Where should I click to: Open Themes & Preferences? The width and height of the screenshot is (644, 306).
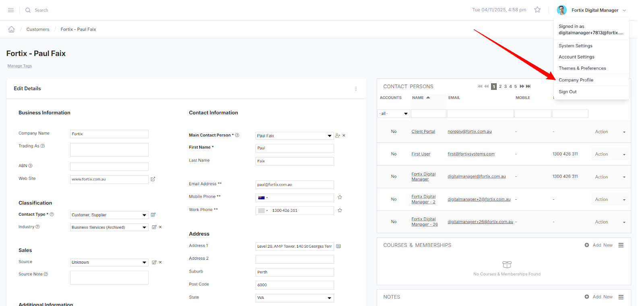point(582,68)
